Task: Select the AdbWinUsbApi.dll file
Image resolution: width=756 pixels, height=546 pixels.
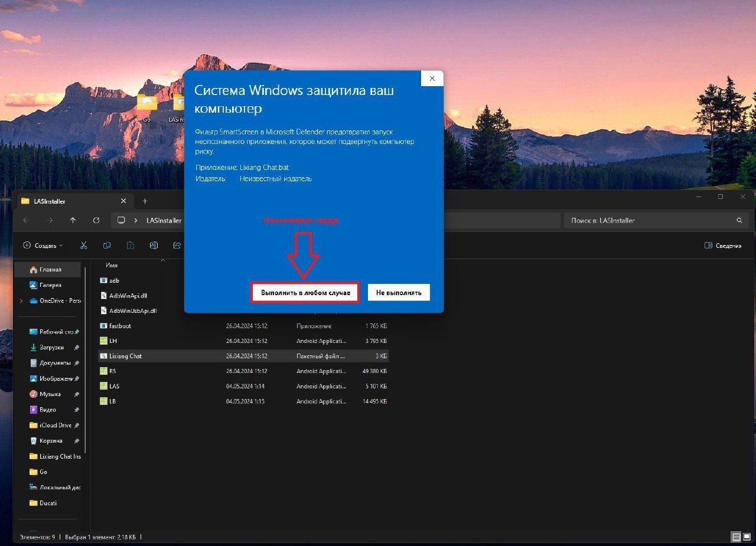Action: point(133,310)
